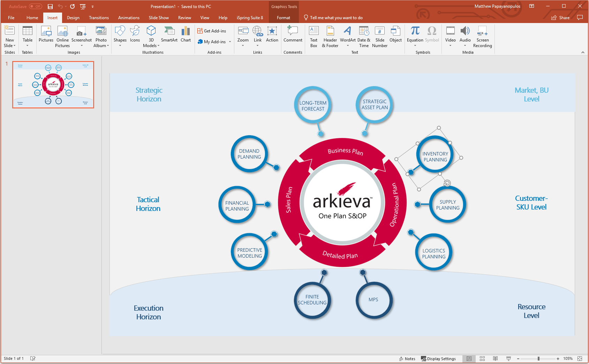Click the Action button icon
This screenshot has width=589, height=364.
coord(272,34)
